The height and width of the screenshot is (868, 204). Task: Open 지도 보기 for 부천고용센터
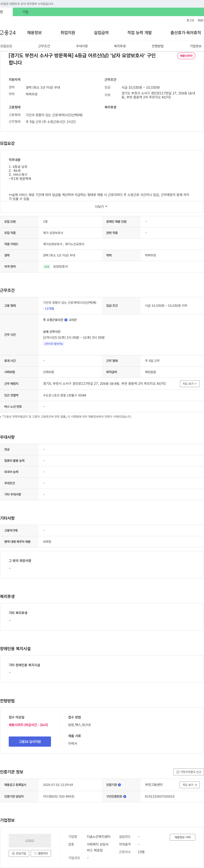(x=190, y=785)
